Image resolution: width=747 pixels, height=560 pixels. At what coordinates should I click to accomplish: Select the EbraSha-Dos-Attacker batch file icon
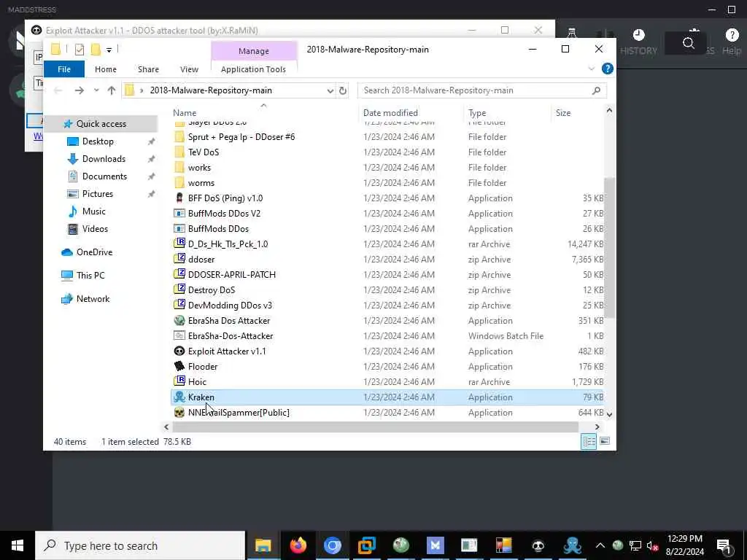click(179, 335)
